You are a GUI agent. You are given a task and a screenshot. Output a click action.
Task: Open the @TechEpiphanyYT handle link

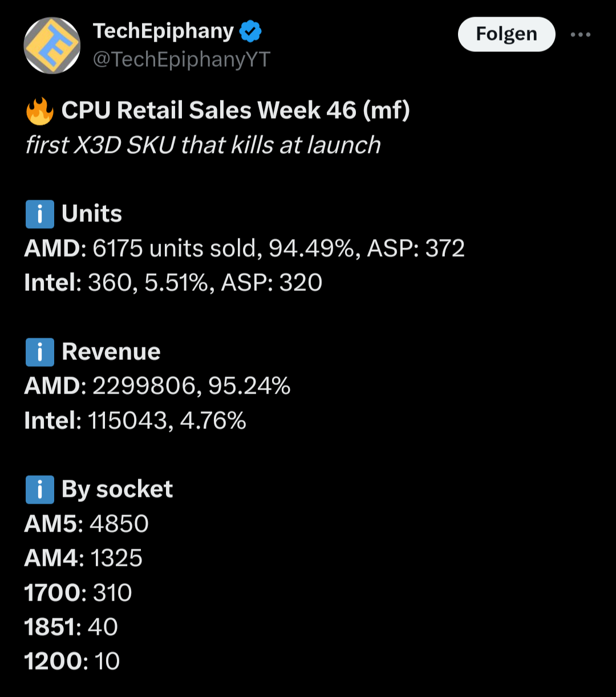tap(181, 59)
